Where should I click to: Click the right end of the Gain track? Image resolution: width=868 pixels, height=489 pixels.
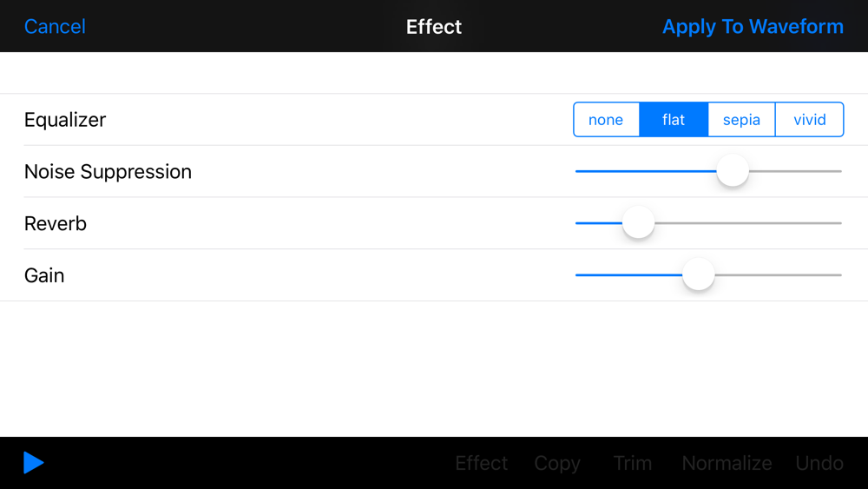point(838,274)
